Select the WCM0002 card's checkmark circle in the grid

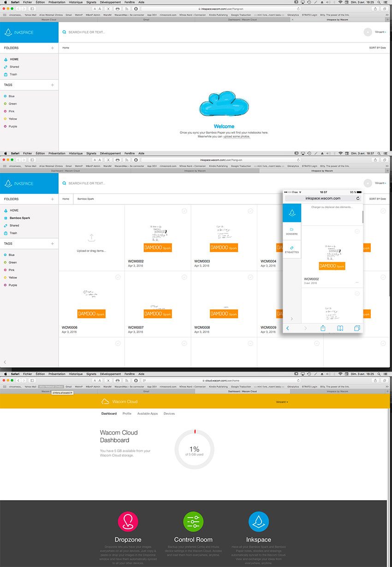(184, 211)
